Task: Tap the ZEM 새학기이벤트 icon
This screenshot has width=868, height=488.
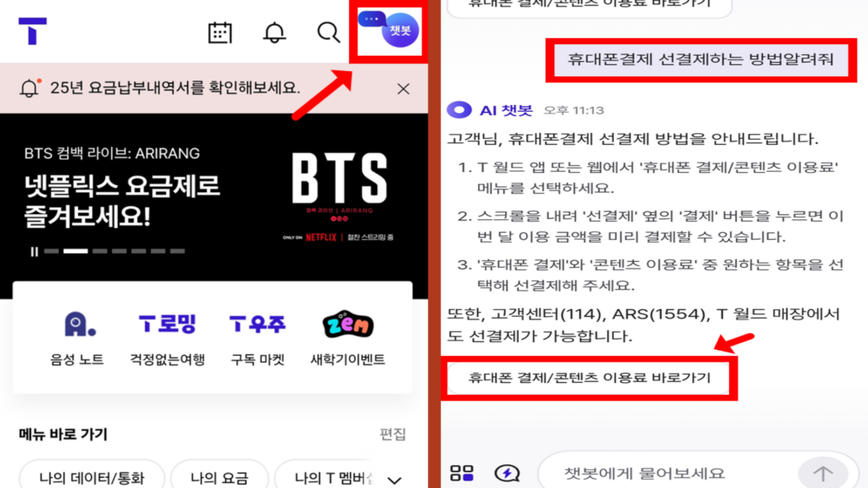Action: [x=346, y=333]
